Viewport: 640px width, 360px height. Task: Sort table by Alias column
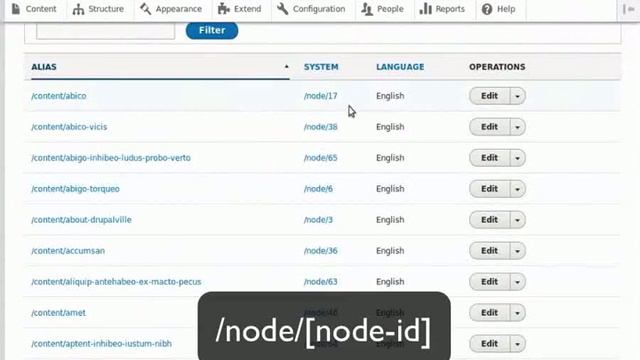44,67
